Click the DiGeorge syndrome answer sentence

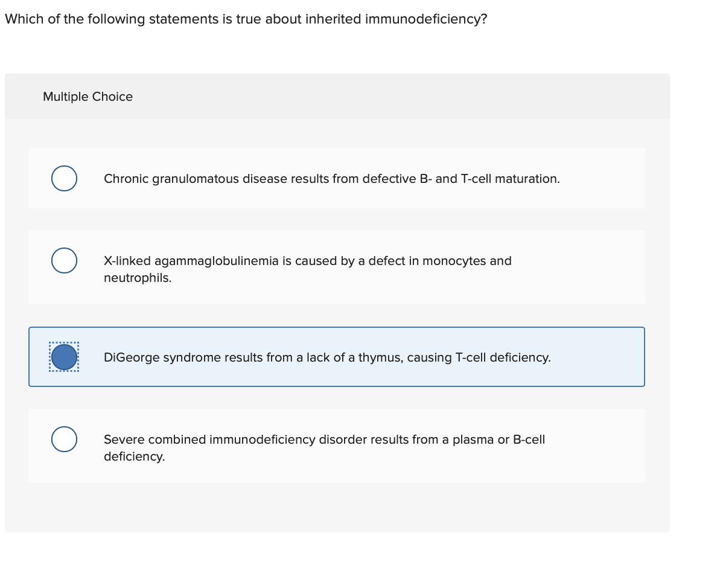coord(326,357)
